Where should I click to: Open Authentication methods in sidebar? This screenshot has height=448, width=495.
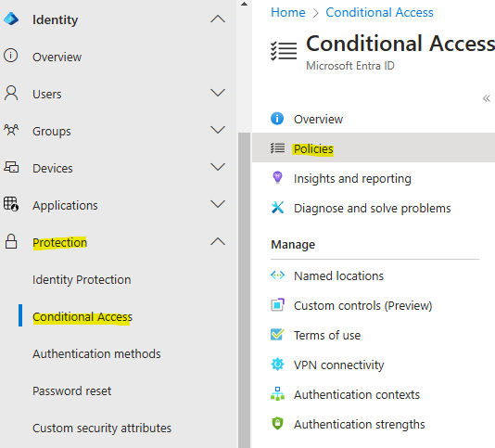tap(96, 353)
